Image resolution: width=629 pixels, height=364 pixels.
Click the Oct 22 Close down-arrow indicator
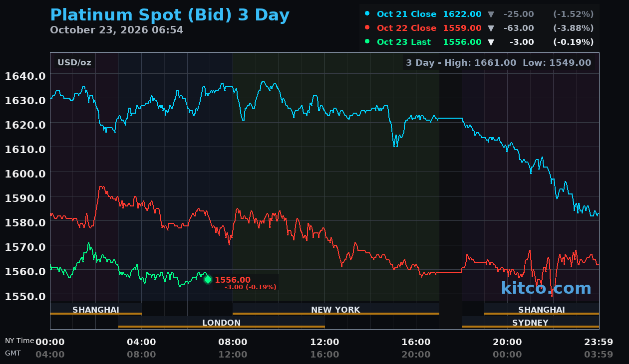tap(491, 28)
